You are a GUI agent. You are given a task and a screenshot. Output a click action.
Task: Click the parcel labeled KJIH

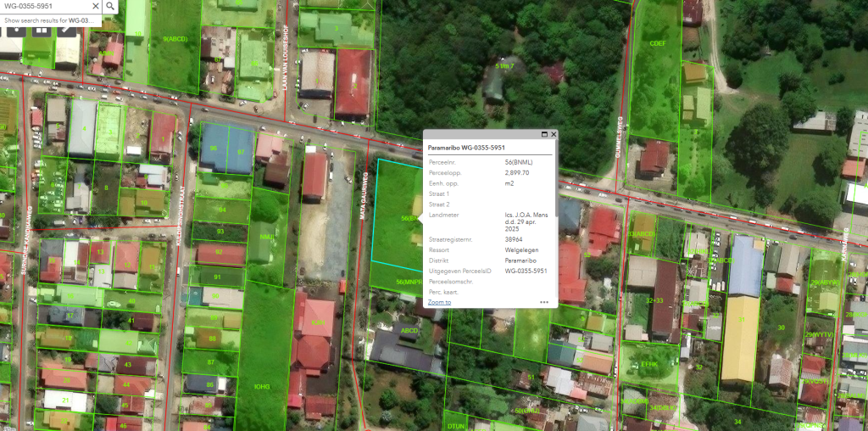318,324
